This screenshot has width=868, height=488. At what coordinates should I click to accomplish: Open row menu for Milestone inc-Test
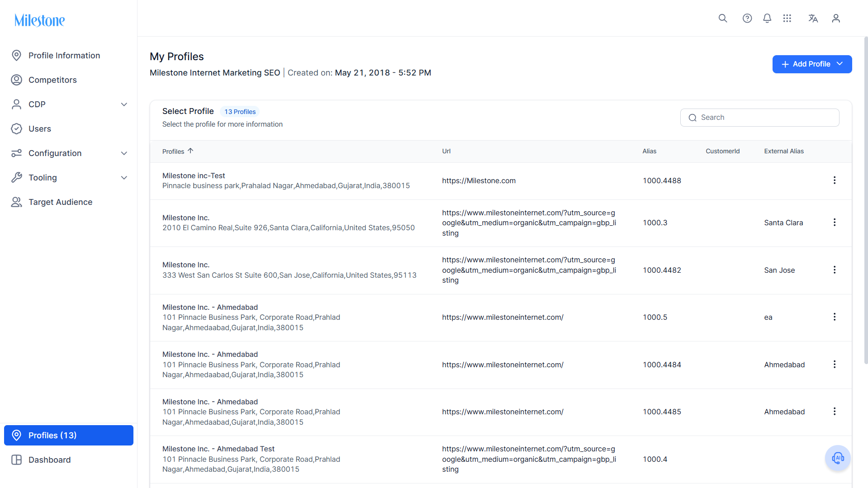835,180
